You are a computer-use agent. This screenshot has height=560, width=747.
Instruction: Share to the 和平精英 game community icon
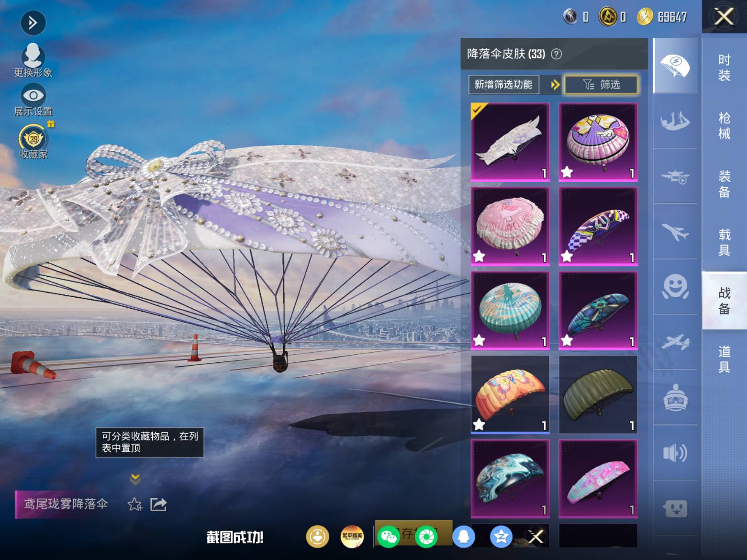pos(352,537)
